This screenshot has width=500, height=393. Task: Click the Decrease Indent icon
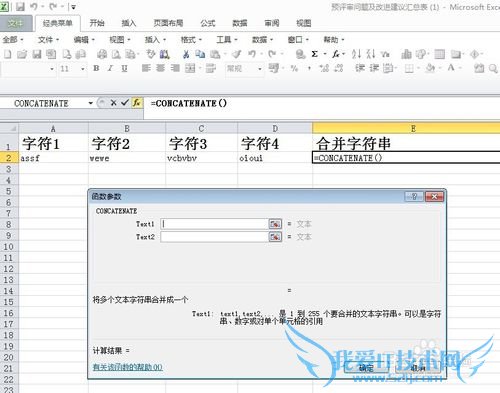pyautogui.click(x=360, y=68)
